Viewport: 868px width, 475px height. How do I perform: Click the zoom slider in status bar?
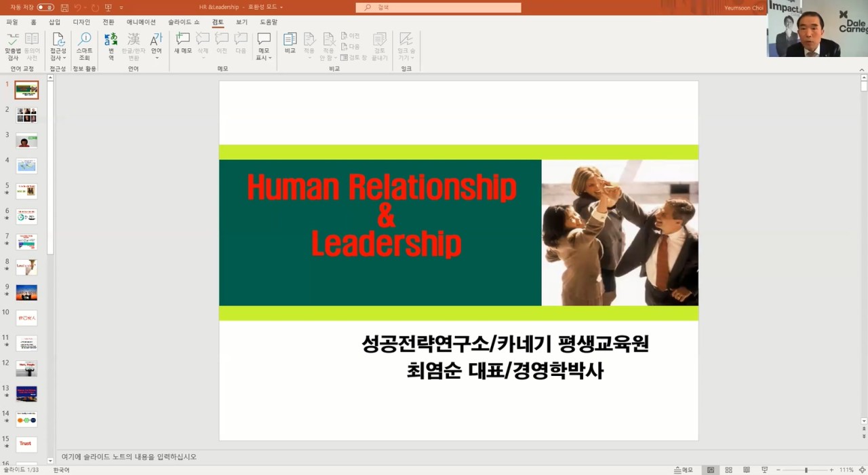806,470
